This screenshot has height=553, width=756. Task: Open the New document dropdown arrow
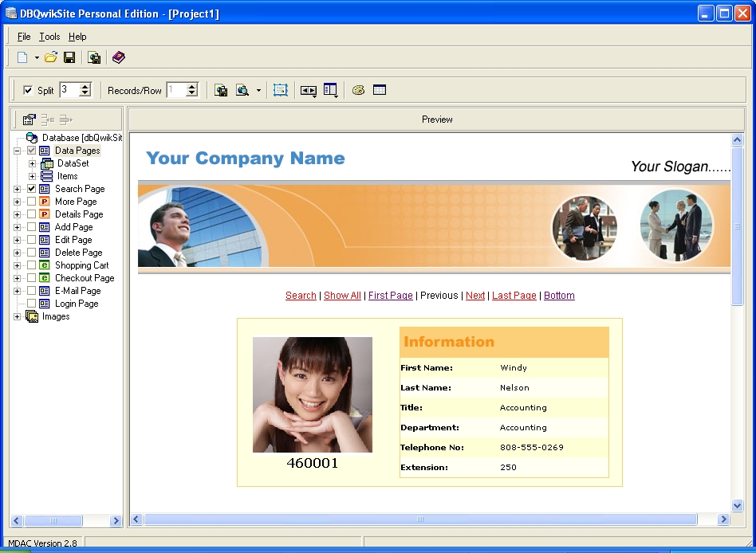pos(37,58)
